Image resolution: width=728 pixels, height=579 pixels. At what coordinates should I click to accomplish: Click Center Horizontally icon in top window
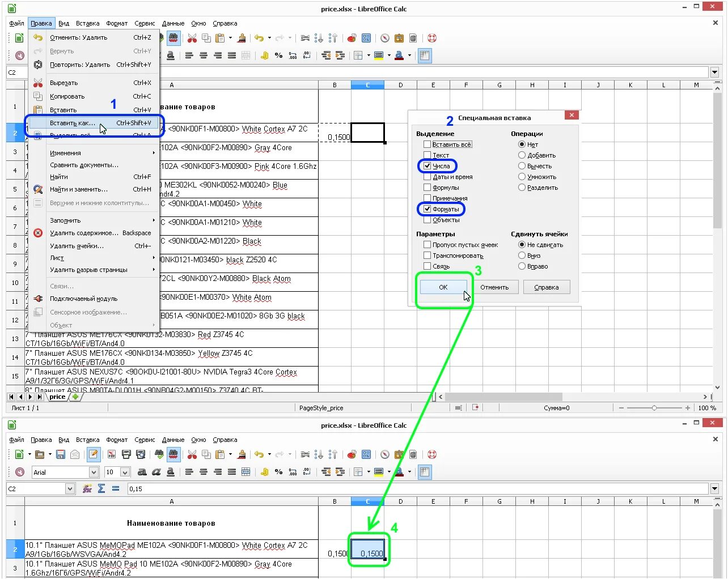(203, 56)
